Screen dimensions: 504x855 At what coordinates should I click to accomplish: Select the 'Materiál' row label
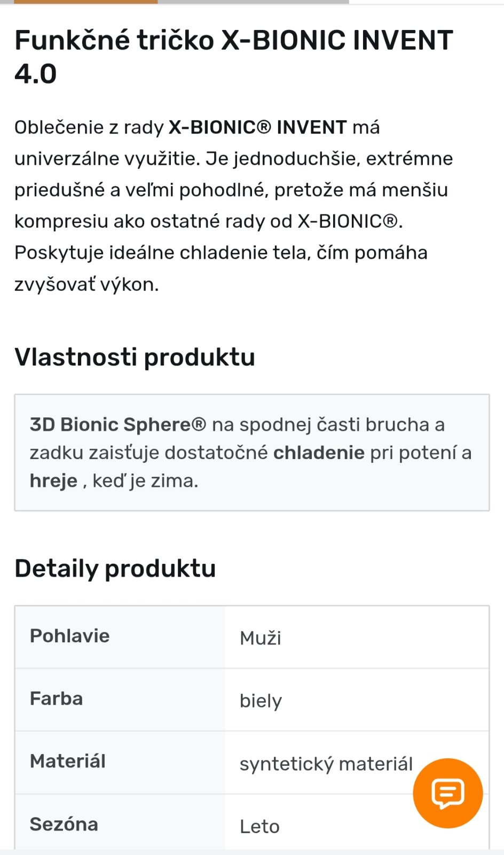point(68,761)
